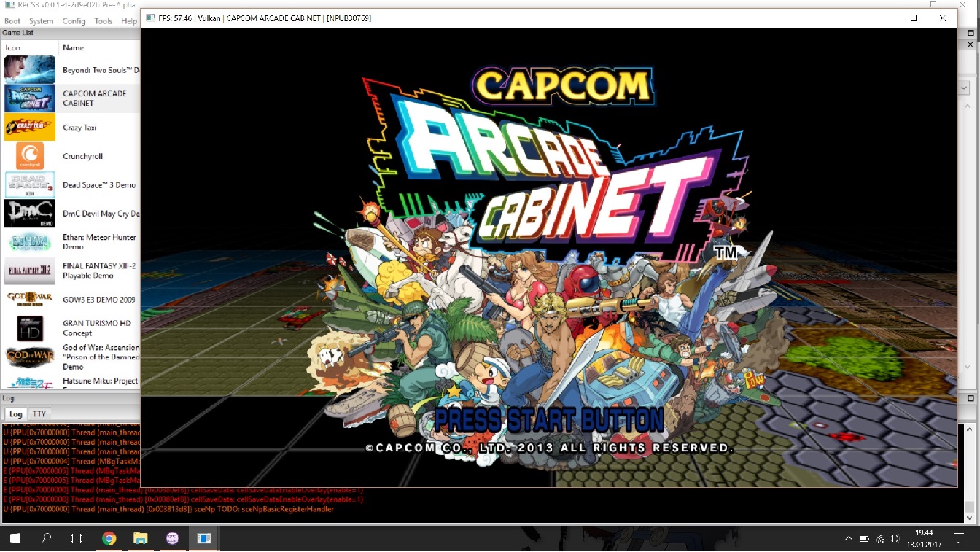The height and width of the screenshot is (552, 980).
Task: Select the "GOW3 E3 DEMO 2009" name
Action: (99, 300)
